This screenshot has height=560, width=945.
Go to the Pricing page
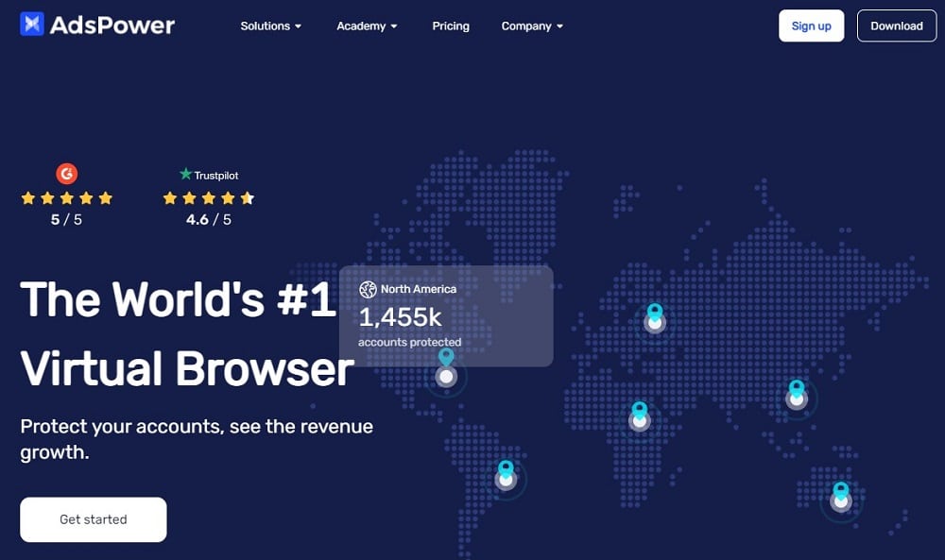(x=451, y=25)
